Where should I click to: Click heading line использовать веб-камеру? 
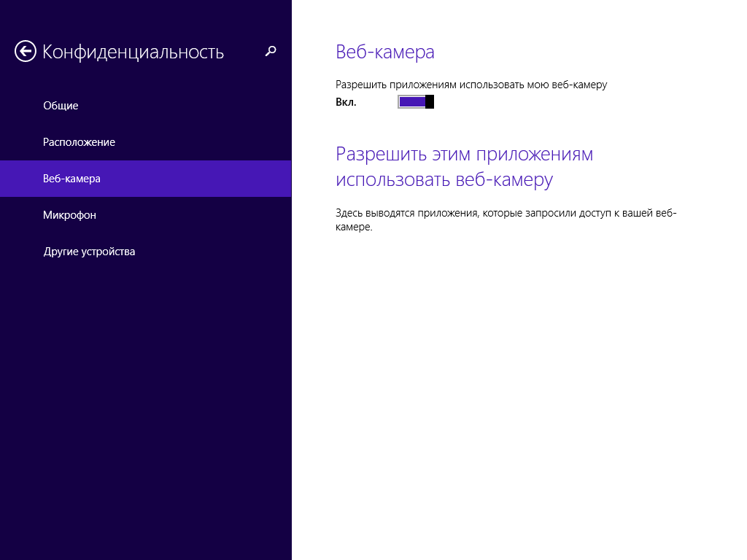(x=444, y=179)
